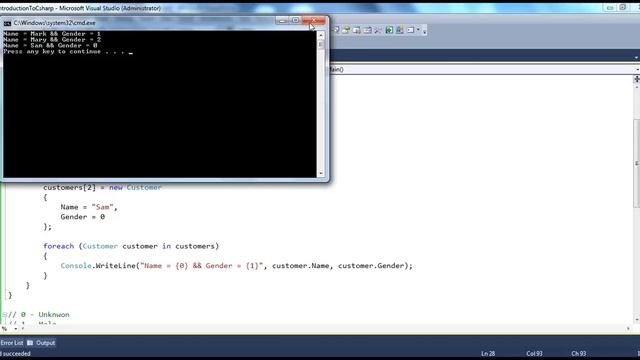The width and height of the screenshot is (640, 360).
Task: Click the scissors-like toolbar icon in Visual Studio
Action: (x=378, y=30)
